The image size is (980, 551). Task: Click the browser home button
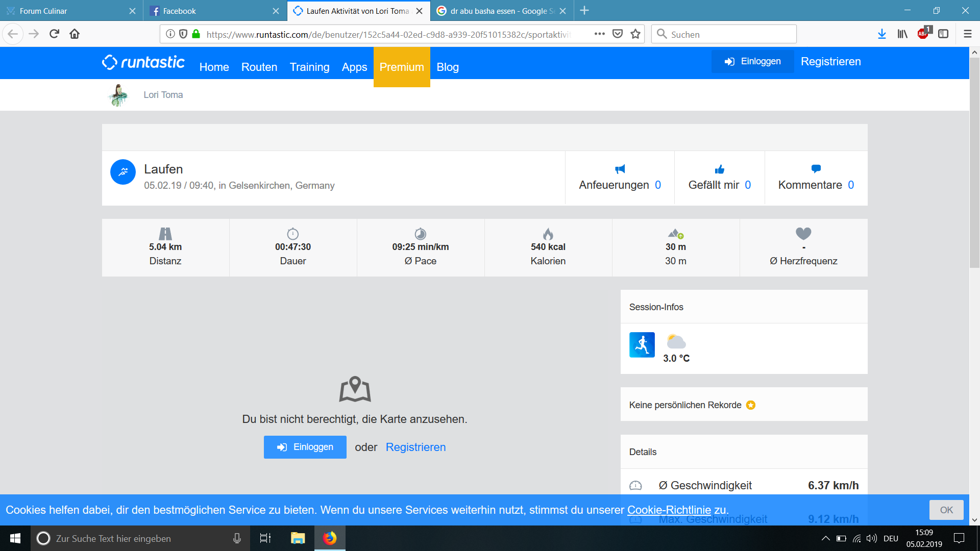pos(75,34)
